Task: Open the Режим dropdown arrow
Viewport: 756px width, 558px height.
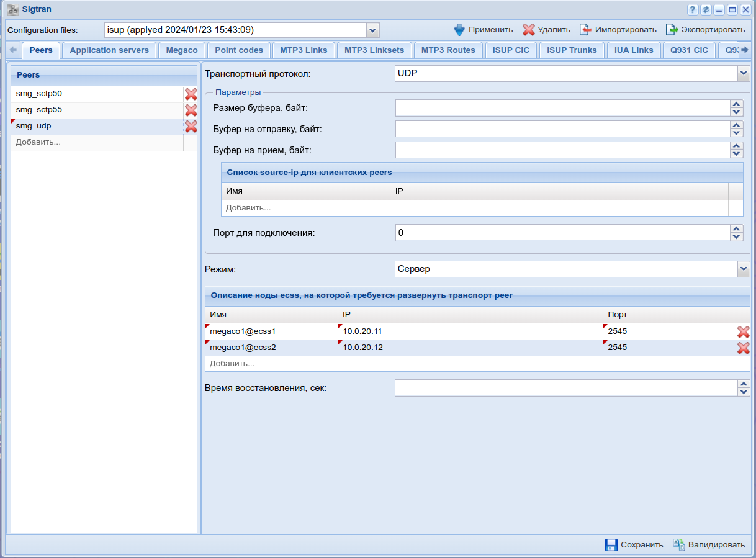Action: coord(744,269)
